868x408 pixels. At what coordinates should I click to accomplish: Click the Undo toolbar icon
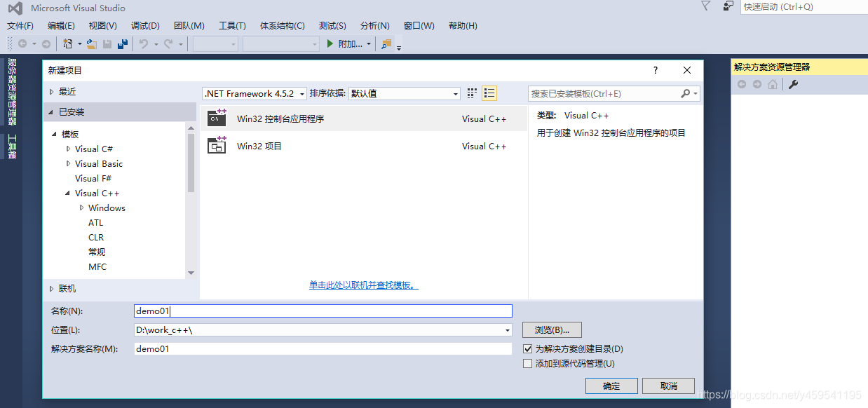click(143, 43)
